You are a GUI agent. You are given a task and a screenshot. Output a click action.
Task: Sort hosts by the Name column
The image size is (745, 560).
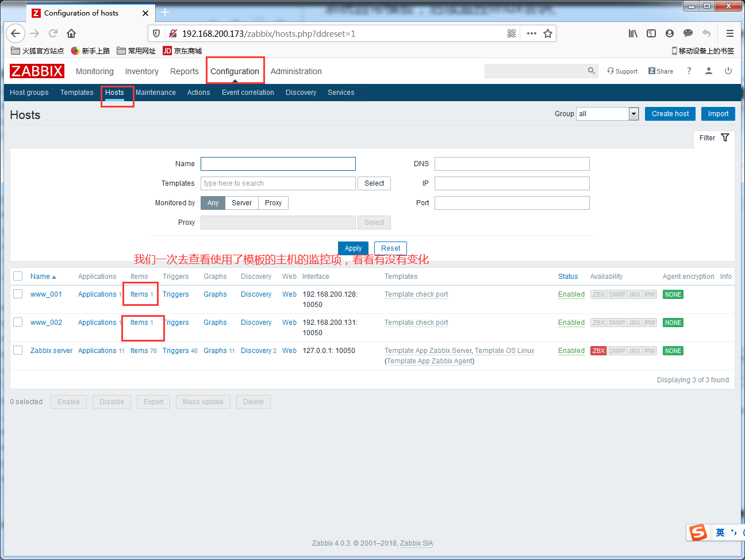click(x=43, y=277)
